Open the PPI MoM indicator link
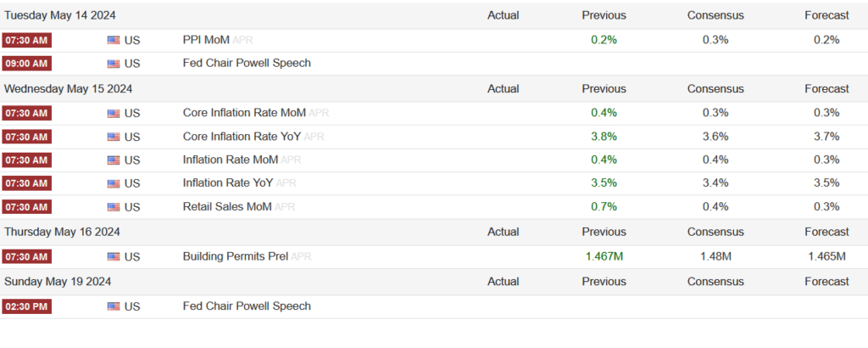This screenshot has height=348, width=868. pyautogui.click(x=206, y=40)
